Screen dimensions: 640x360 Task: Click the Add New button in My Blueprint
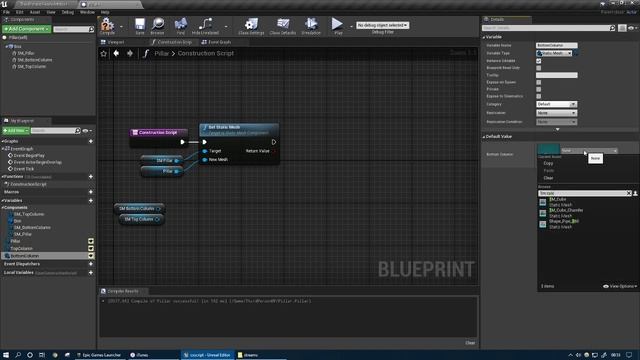click(16, 131)
